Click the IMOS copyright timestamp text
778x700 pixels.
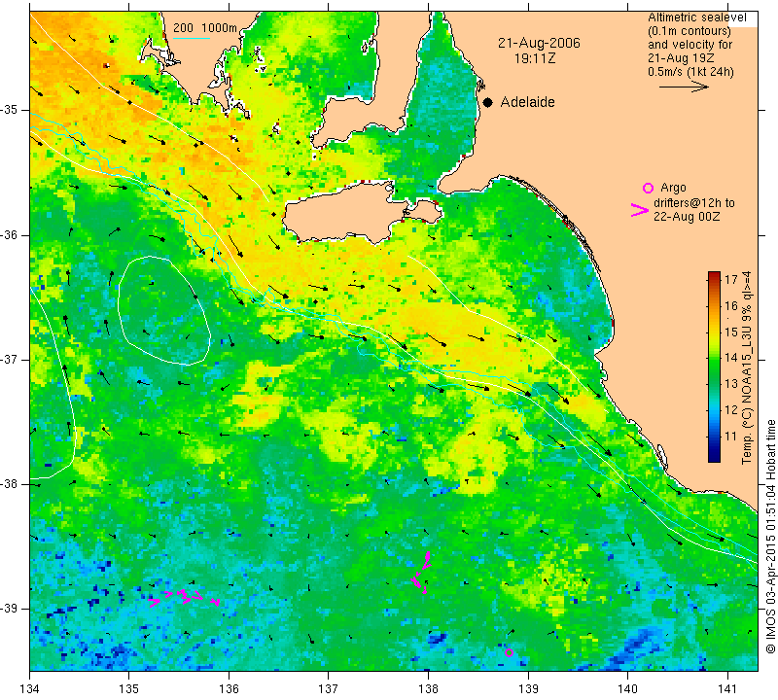tap(770, 536)
